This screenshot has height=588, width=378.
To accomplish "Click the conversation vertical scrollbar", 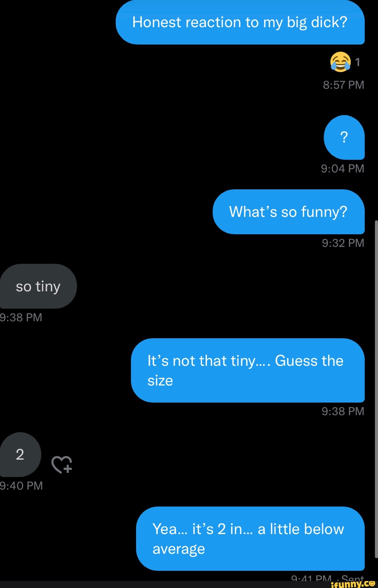I will 376,388.
